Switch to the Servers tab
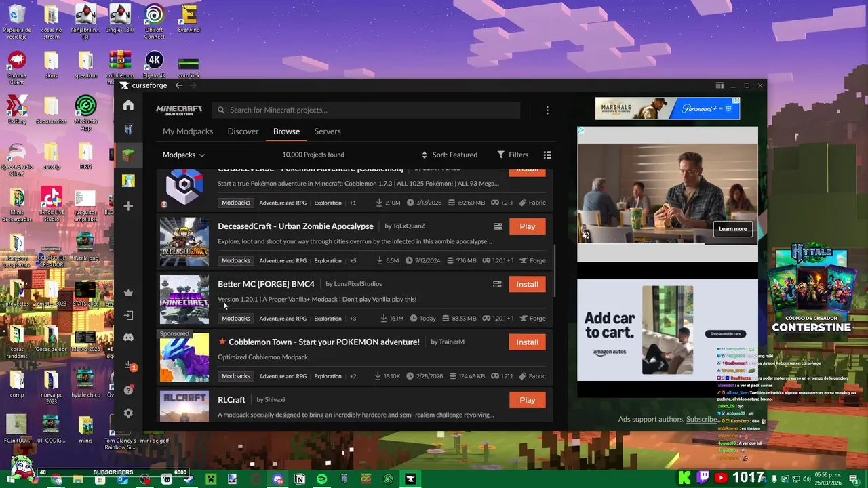 tap(328, 131)
